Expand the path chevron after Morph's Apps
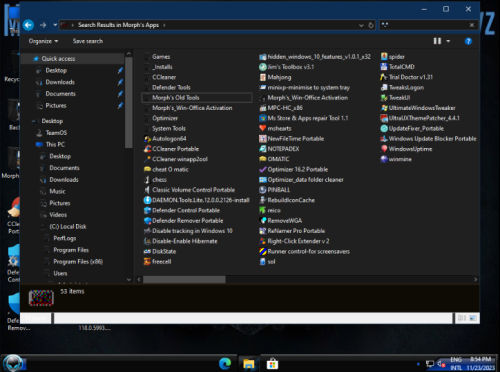The height and width of the screenshot is (372, 500). click(x=164, y=25)
